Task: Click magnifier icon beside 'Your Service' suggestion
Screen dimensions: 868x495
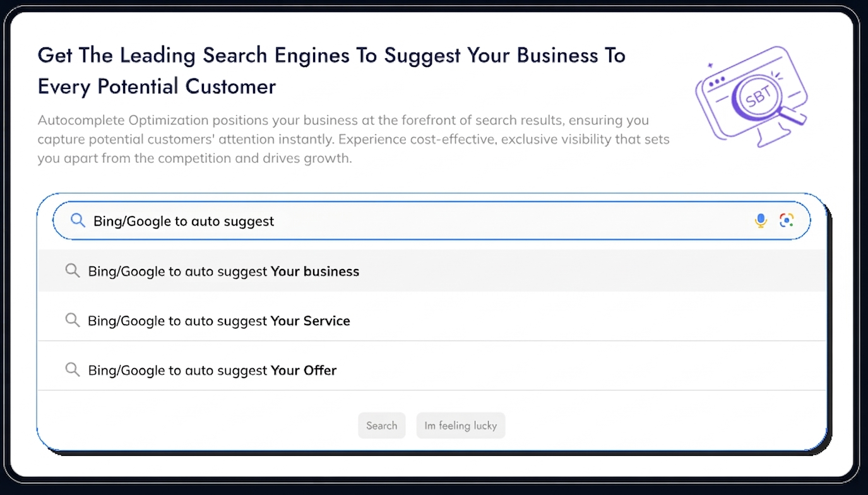Action: (73, 320)
